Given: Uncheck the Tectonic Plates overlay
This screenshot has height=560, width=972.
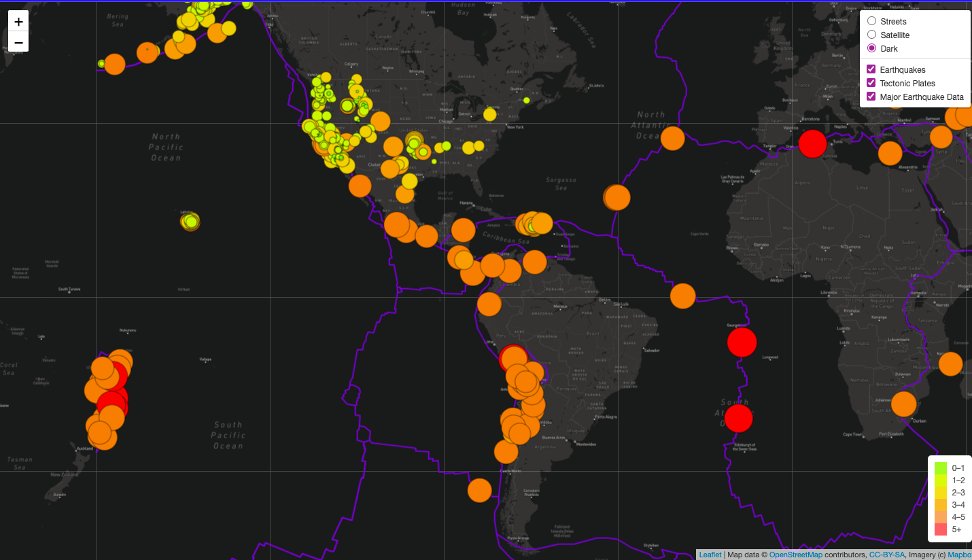Looking at the screenshot, I should (871, 83).
